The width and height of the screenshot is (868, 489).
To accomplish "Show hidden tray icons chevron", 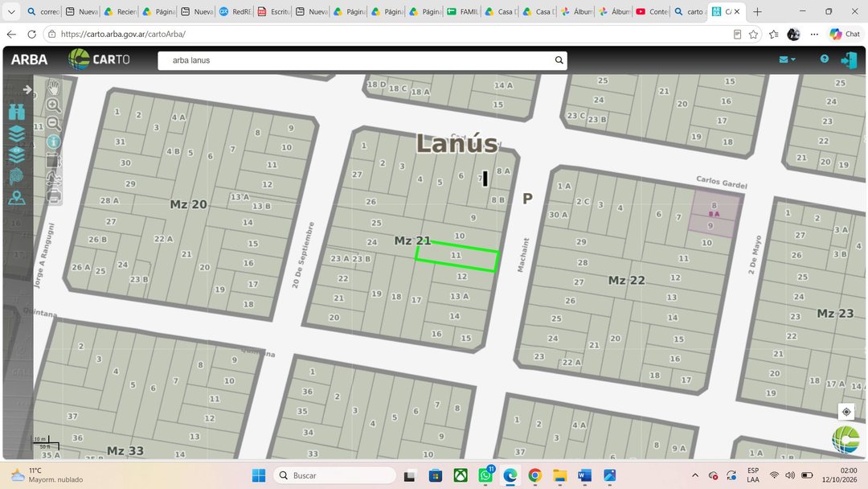I will tap(694, 475).
